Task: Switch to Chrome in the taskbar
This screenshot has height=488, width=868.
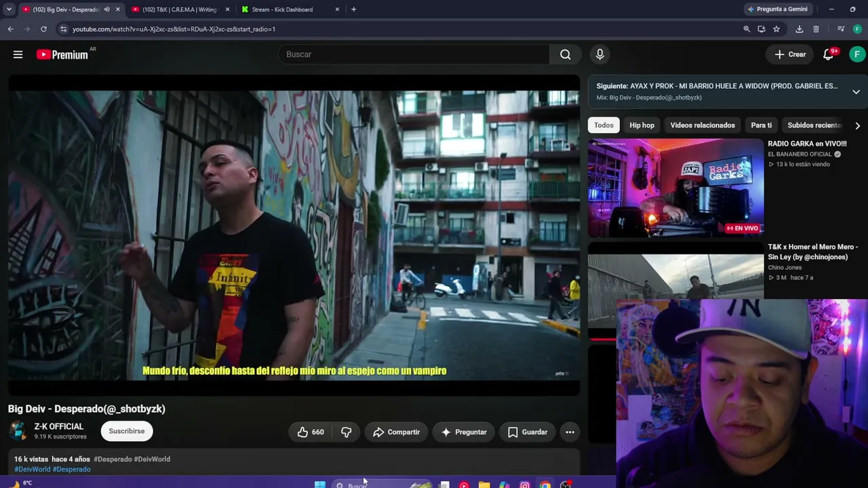Action: pyautogui.click(x=545, y=485)
